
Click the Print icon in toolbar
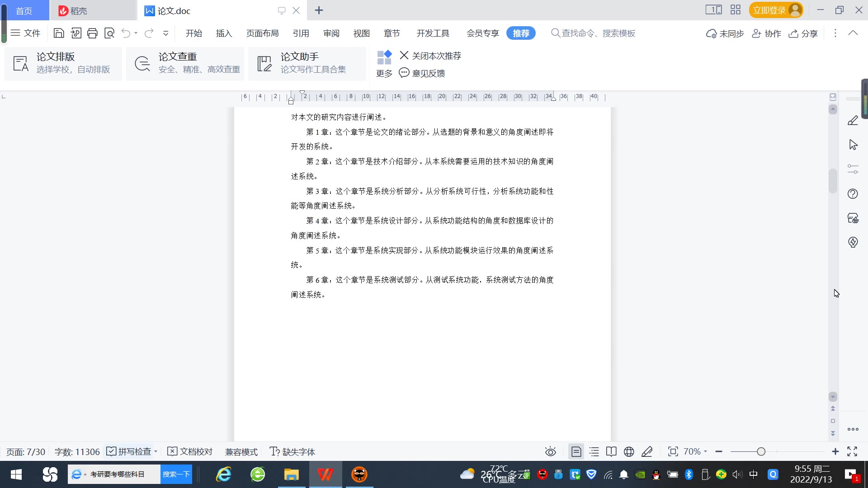tap(92, 33)
